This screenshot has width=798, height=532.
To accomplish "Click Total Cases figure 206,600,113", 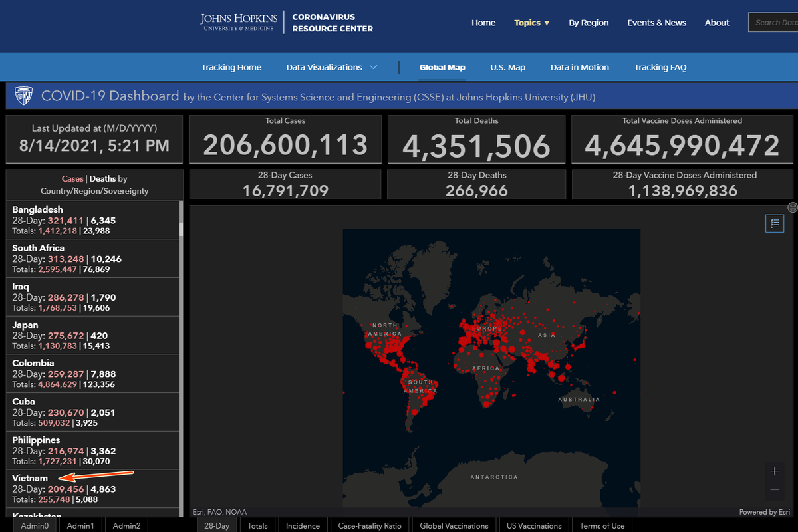I will [285, 146].
